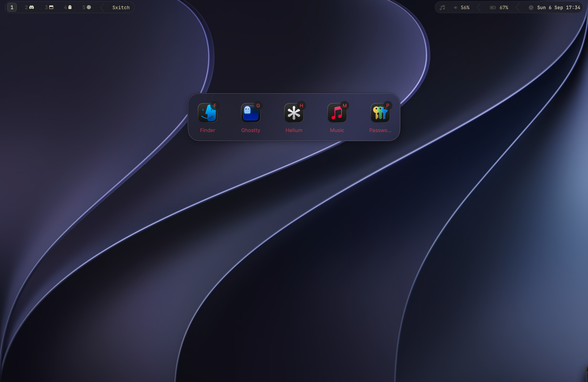Image resolution: width=588 pixels, height=382 pixels.
Task: Switch to workspace 4 with ghost icon
Action: pos(68,7)
